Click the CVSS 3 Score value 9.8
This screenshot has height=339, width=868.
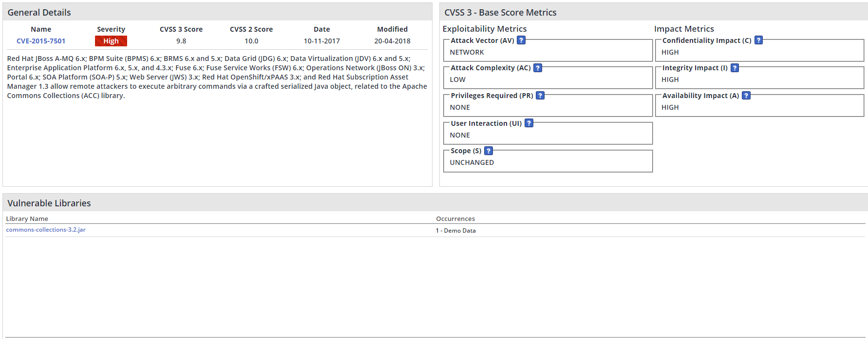coord(181,41)
